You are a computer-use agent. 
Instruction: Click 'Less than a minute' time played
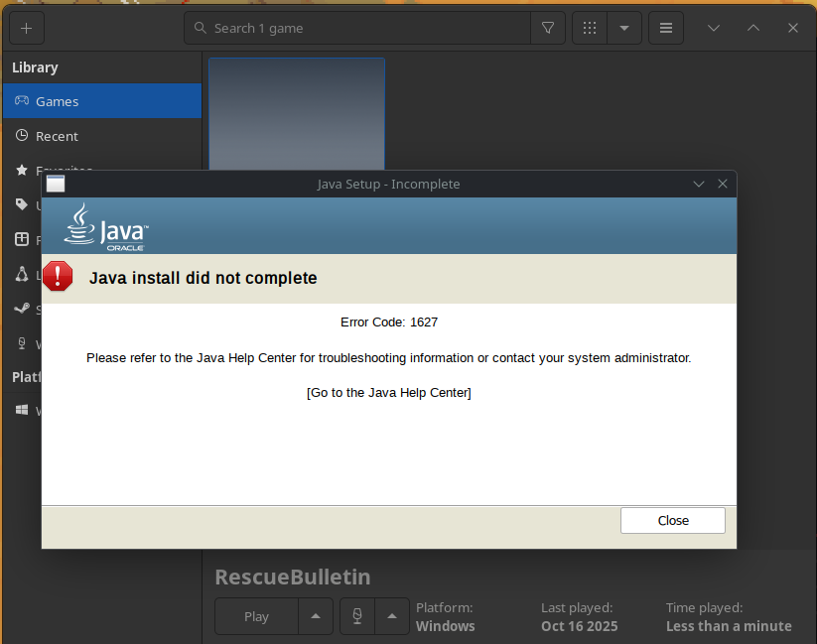(x=729, y=626)
